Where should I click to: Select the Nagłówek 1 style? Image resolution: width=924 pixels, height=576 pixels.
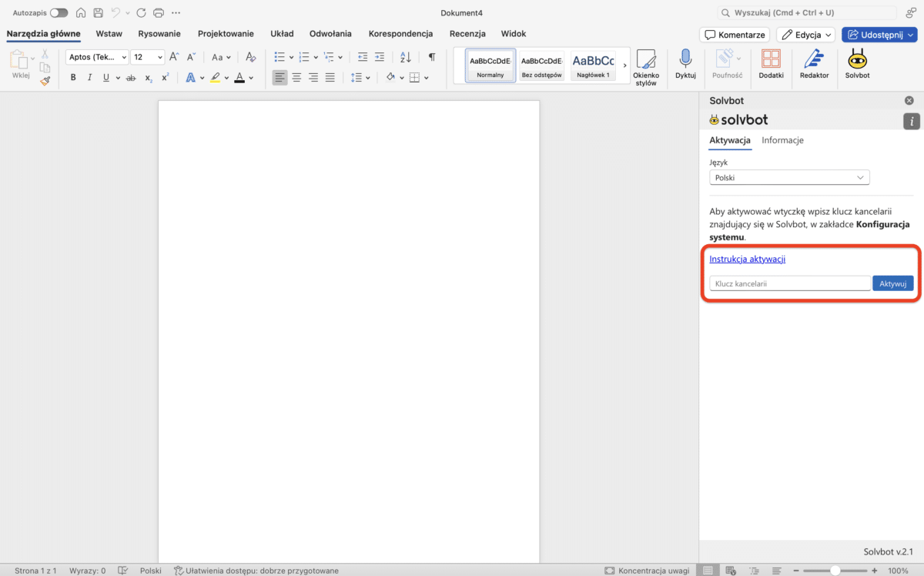[x=593, y=65]
